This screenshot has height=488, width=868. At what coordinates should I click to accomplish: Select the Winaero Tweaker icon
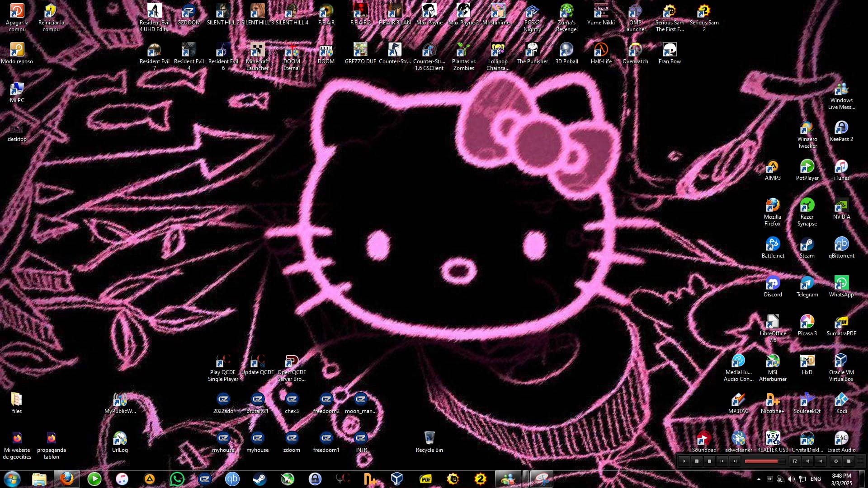point(807,134)
